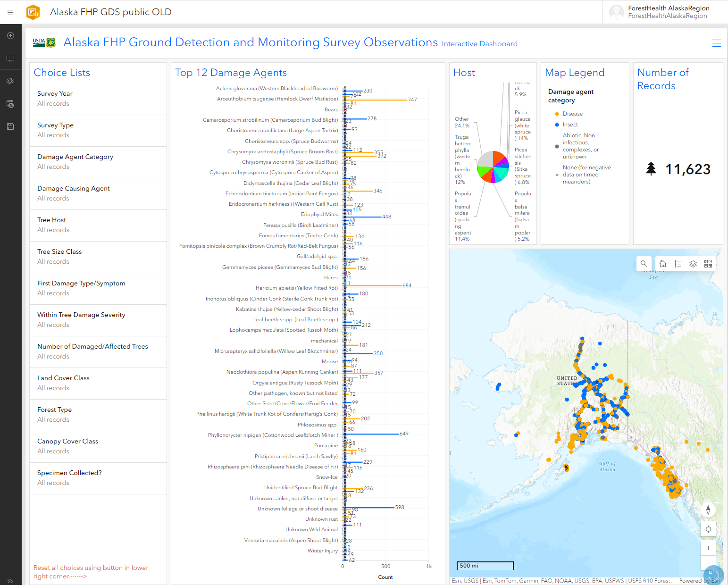Click the Powered by Esri link
The height and width of the screenshot is (585, 728).
click(x=700, y=581)
